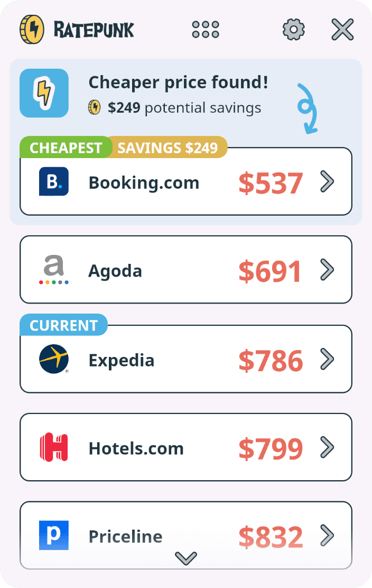Click the Booking.com logo icon
This screenshot has height=588, width=372.
(x=53, y=181)
